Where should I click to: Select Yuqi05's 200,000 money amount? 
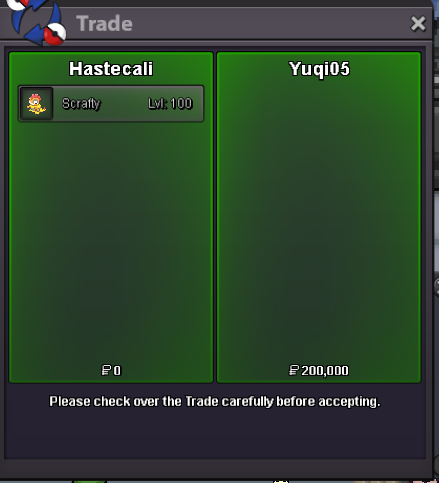pos(325,371)
